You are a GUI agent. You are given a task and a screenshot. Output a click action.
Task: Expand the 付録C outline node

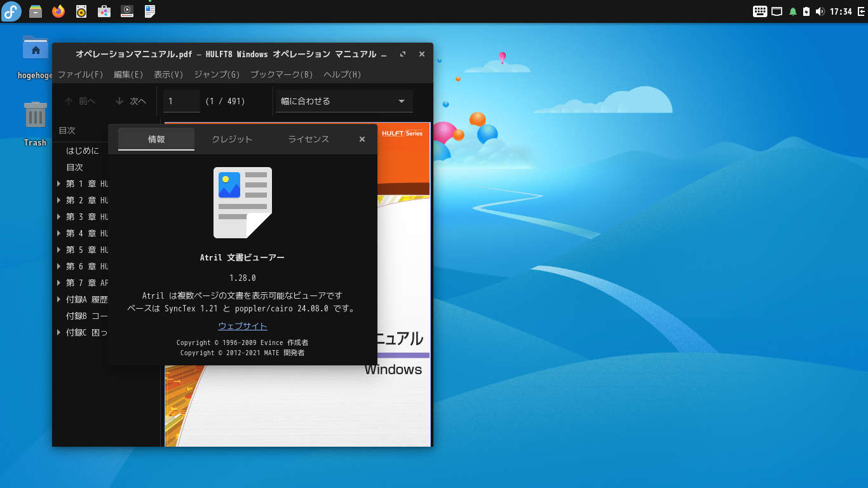59,332
